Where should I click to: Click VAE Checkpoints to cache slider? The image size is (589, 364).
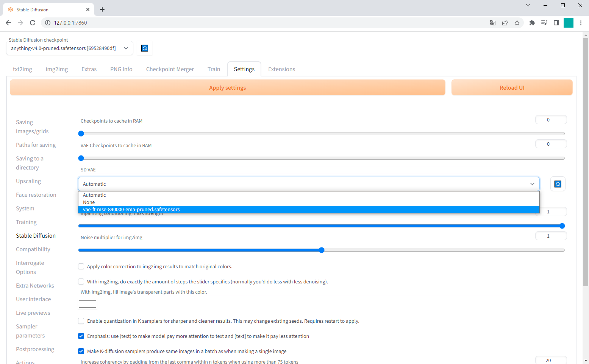(321, 158)
